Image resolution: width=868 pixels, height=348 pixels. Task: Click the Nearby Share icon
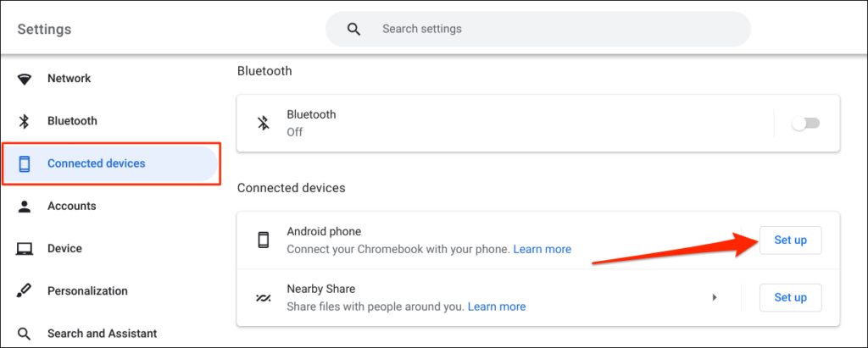(x=264, y=298)
